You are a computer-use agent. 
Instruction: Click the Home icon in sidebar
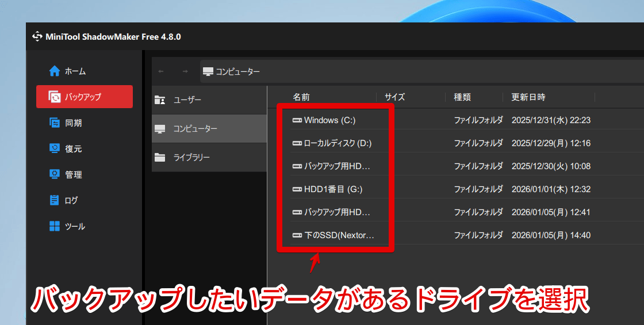(x=55, y=71)
